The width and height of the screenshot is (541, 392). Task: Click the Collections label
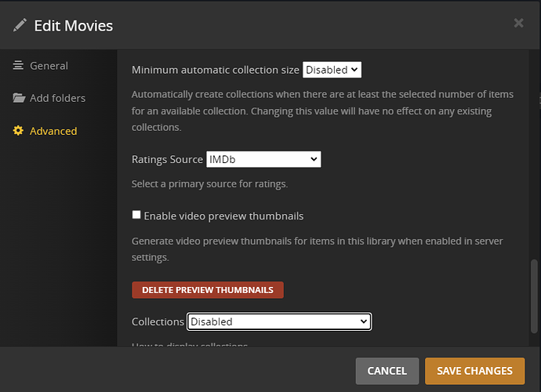[158, 321]
